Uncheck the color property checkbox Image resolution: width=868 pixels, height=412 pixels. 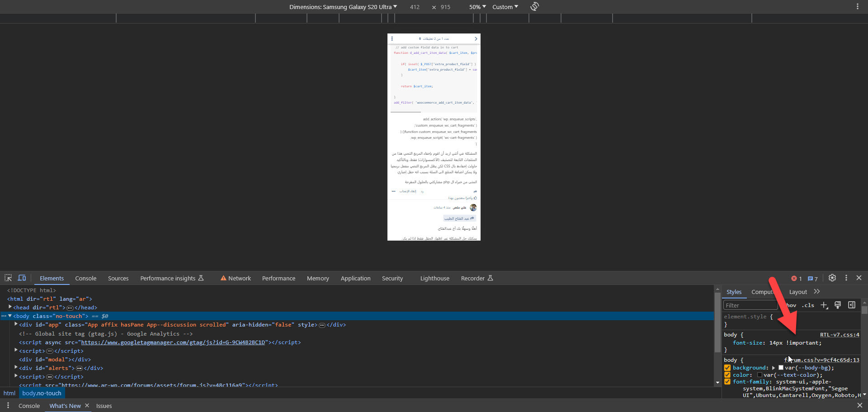727,375
